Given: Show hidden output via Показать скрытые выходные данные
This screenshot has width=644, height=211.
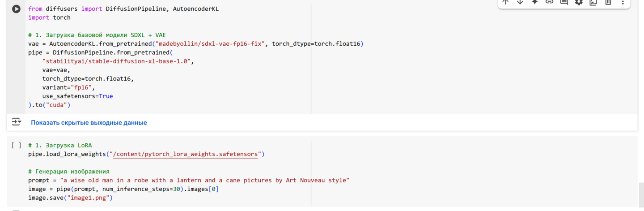Looking at the screenshot, I should [x=89, y=123].
